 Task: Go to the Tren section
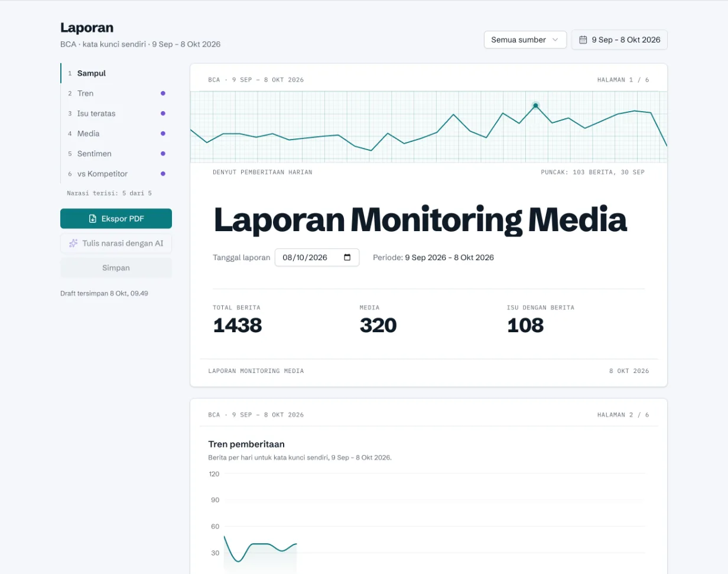tap(116, 93)
